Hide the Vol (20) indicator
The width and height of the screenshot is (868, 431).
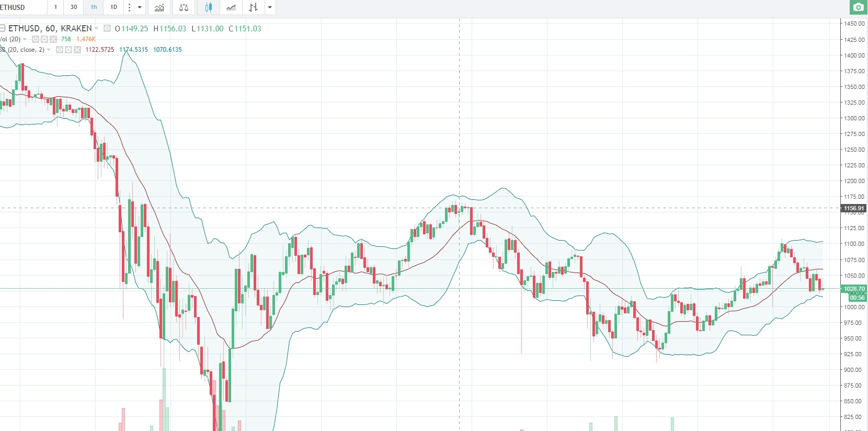coord(36,39)
